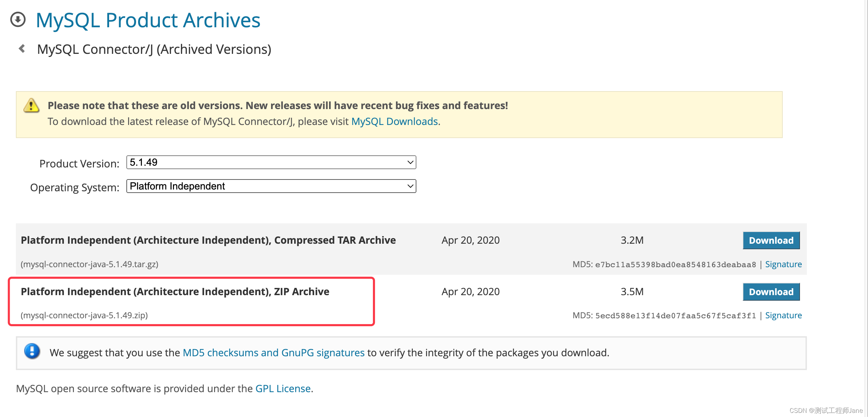Click the zip MD5 hash value
This screenshot has width=868, height=417.
(x=675, y=316)
